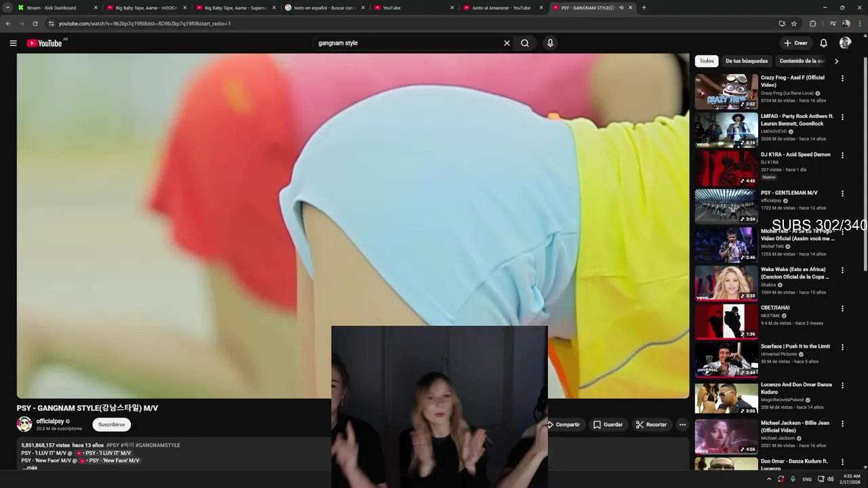Close the Junto al Amanecer tab
868x488 pixels.
pos(541,7)
